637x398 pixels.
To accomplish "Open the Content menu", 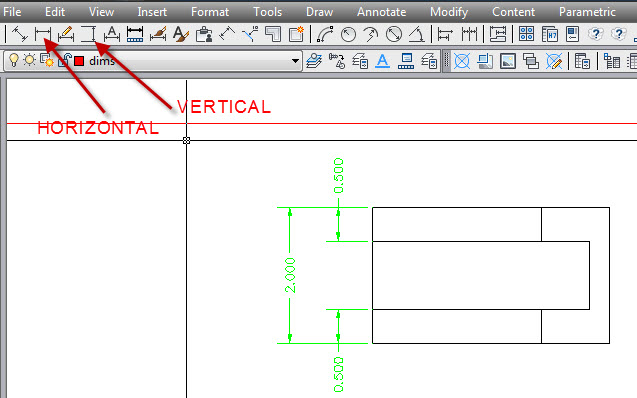I will point(514,12).
